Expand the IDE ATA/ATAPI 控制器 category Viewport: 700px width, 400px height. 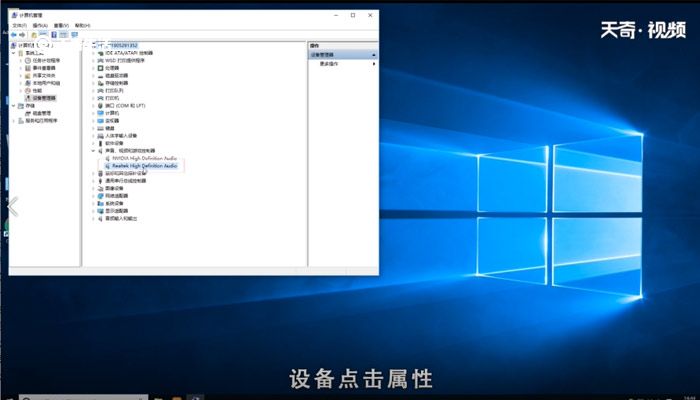pos(93,53)
